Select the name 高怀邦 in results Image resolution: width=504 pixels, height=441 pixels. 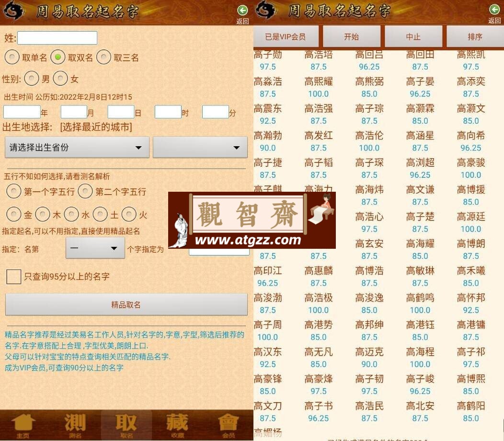tap(471, 298)
